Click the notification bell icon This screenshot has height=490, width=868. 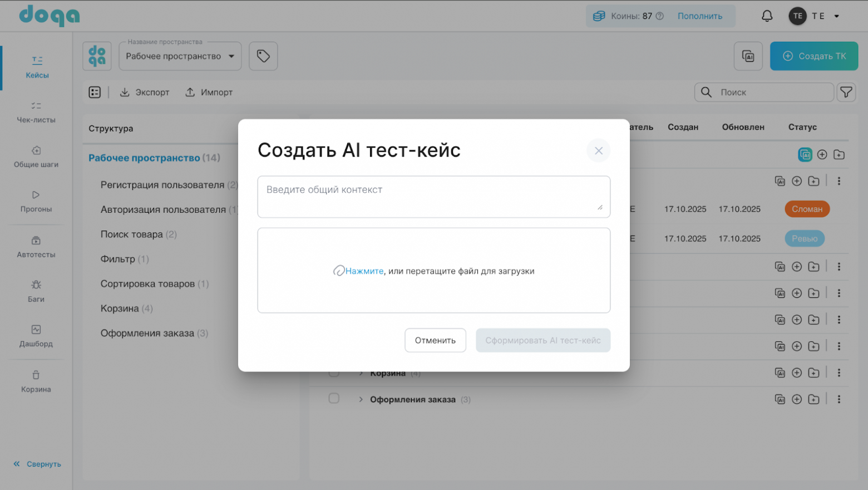pos(767,16)
